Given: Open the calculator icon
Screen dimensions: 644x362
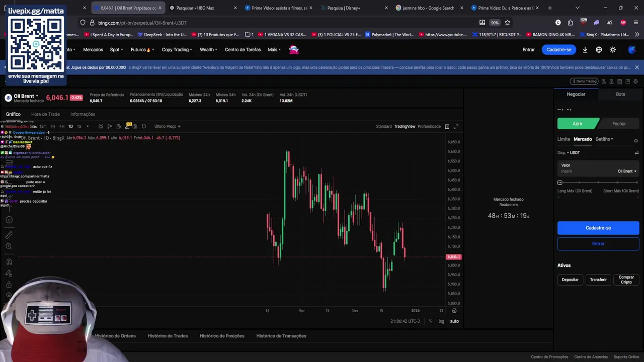Looking at the screenshot, I should tap(619, 81).
